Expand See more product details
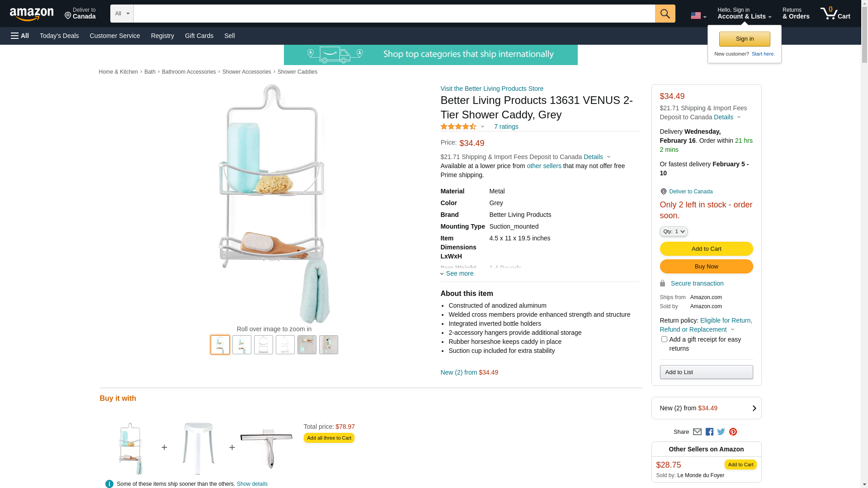Screen dimensions: 868x488 pos(457,273)
